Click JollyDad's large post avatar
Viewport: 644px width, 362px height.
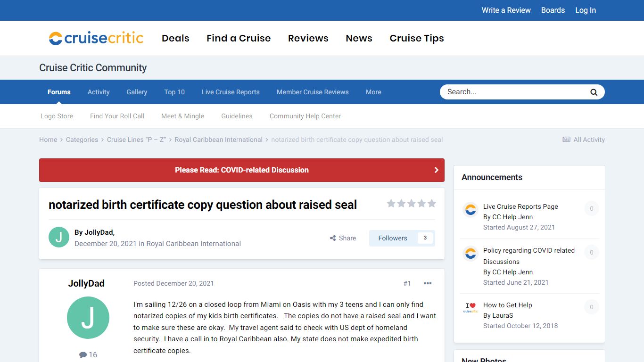pos(88,318)
